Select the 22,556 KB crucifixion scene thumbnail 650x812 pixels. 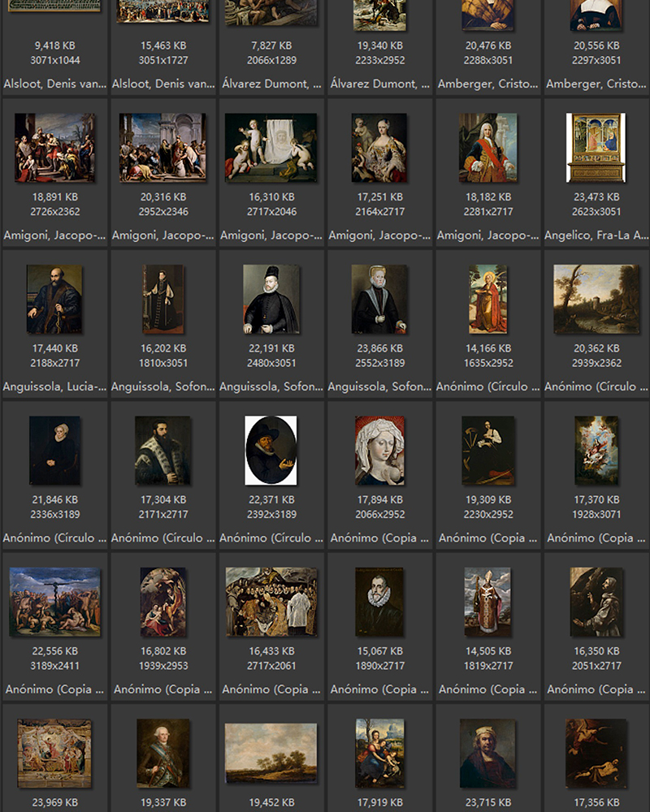pyautogui.click(x=54, y=602)
